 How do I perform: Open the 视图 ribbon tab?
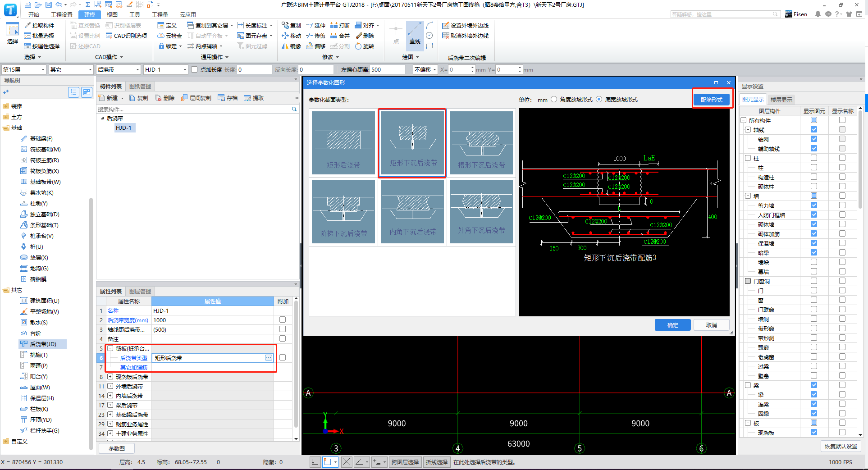(112, 14)
